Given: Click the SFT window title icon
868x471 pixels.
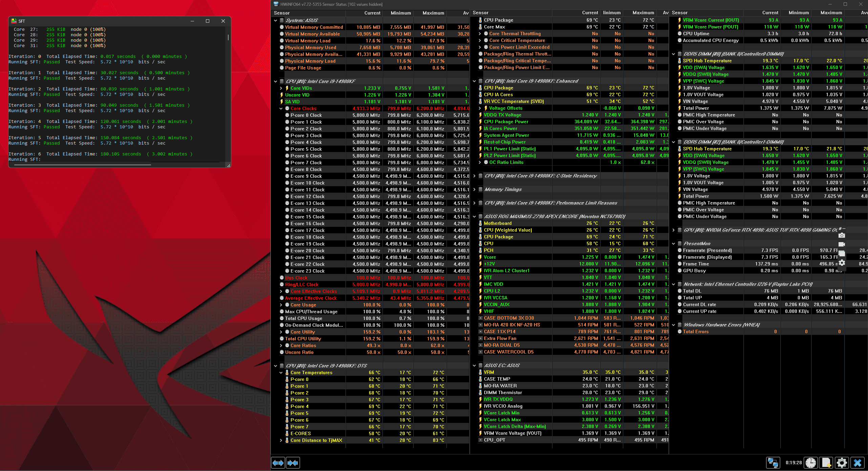Looking at the screenshot, I should pyautogui.click(x=14, y=21).
